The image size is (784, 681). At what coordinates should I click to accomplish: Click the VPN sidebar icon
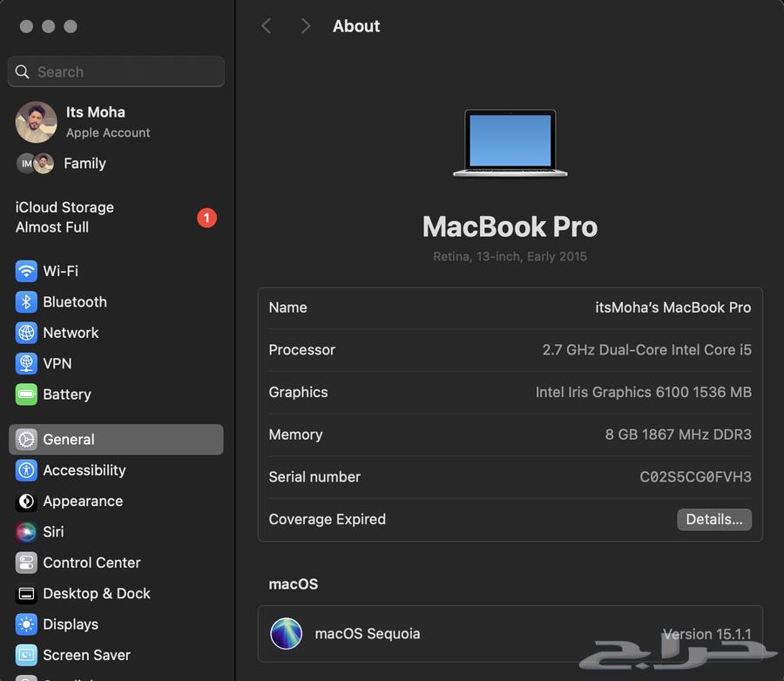pyautogui.click(x=26, y=363)
